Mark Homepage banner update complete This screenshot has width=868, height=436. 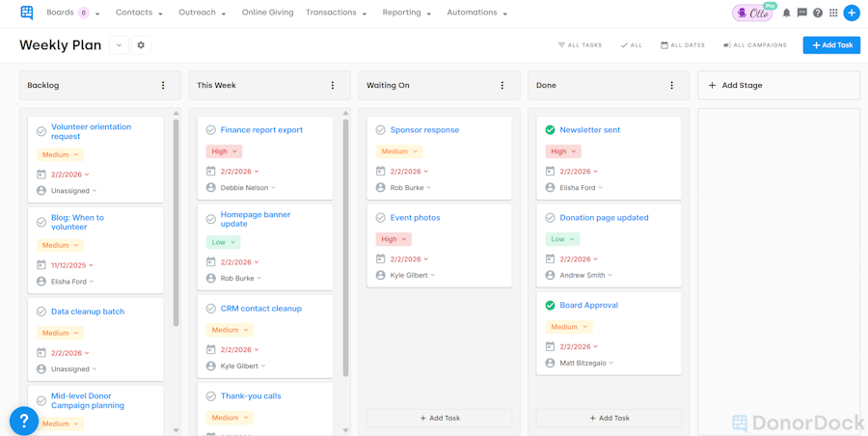tap(210, 219)
